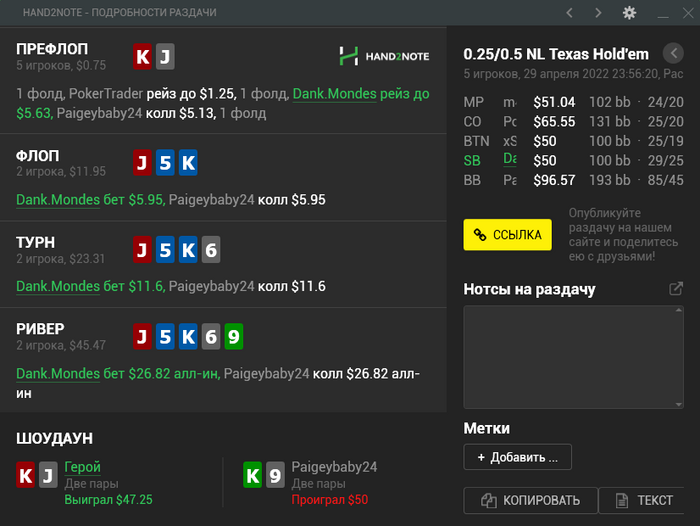Click the 0.25/0.5 NL Texas Hold'em title

click(x=556, y=54)
